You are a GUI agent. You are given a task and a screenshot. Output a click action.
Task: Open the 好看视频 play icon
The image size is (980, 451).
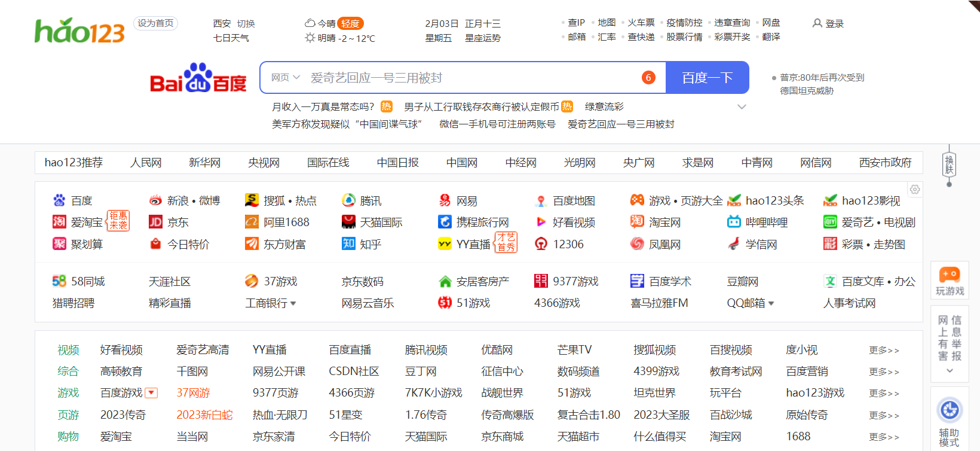pos(541,222)
